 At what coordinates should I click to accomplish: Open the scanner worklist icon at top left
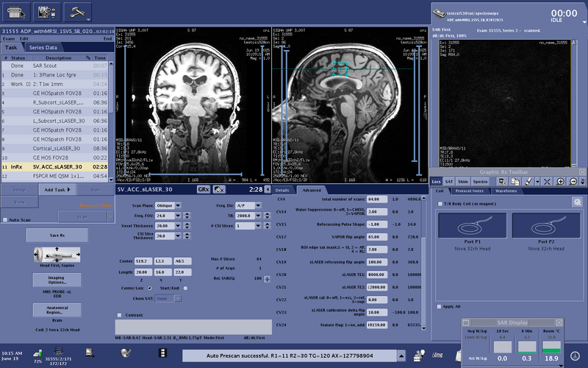click(16, 13)
